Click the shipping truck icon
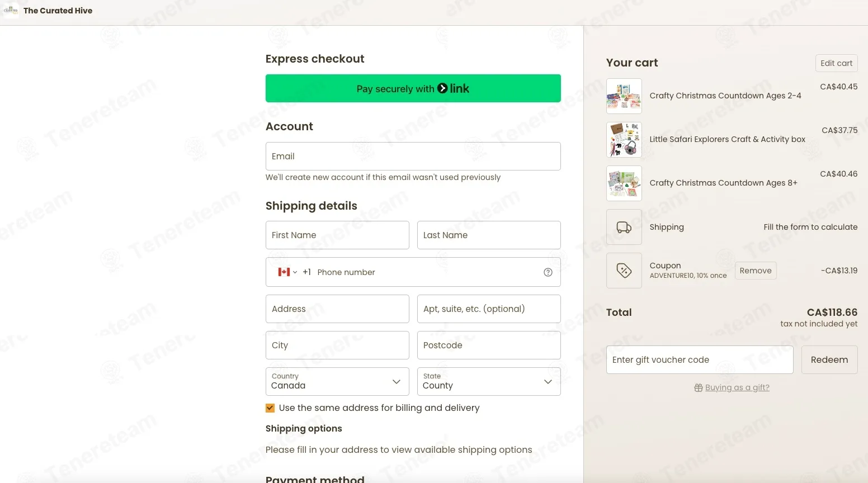Viewport: 868px width, 483px height. tap(624, 227)
